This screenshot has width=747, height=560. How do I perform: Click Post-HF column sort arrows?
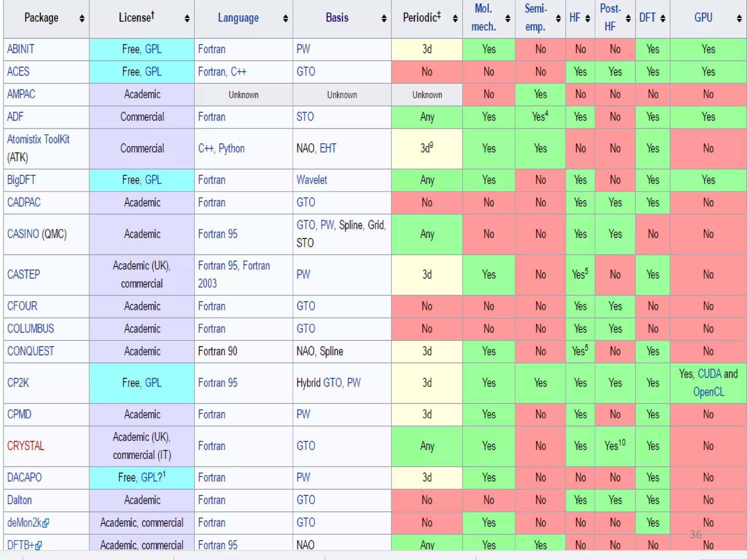coord(628,18)
